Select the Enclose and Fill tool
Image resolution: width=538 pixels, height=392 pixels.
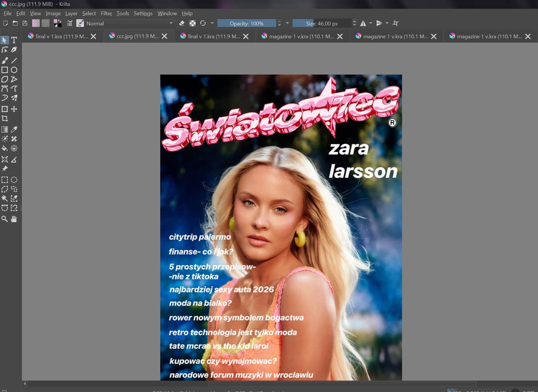[x=14, y=148]
